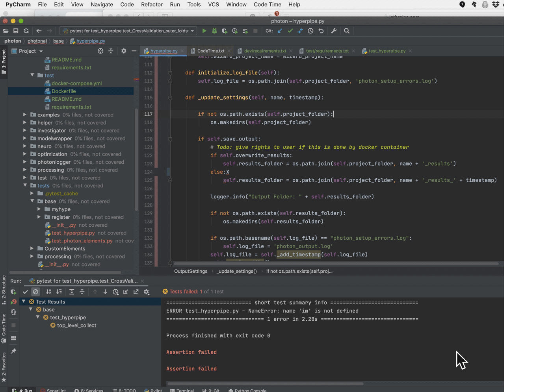This screenshot has height=392, width=550.
Task: Collapse the _update_settings fold in the gutter
Action: (x=170, y=97)
